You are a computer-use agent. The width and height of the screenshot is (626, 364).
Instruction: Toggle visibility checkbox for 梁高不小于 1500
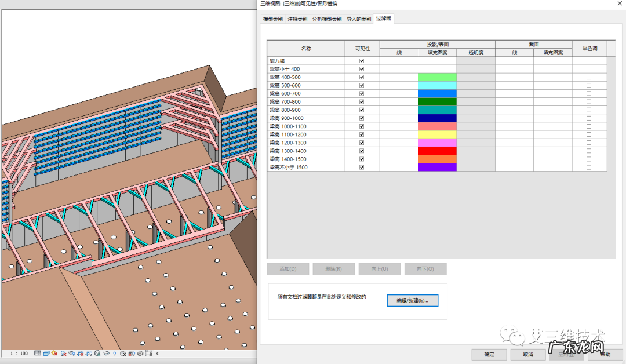click(x=362, y=168)
